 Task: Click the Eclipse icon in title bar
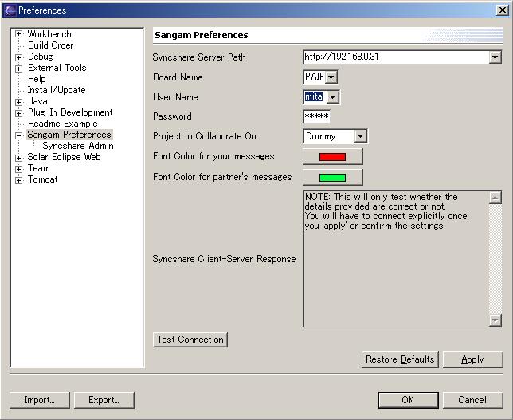click(x=10, y=10)
